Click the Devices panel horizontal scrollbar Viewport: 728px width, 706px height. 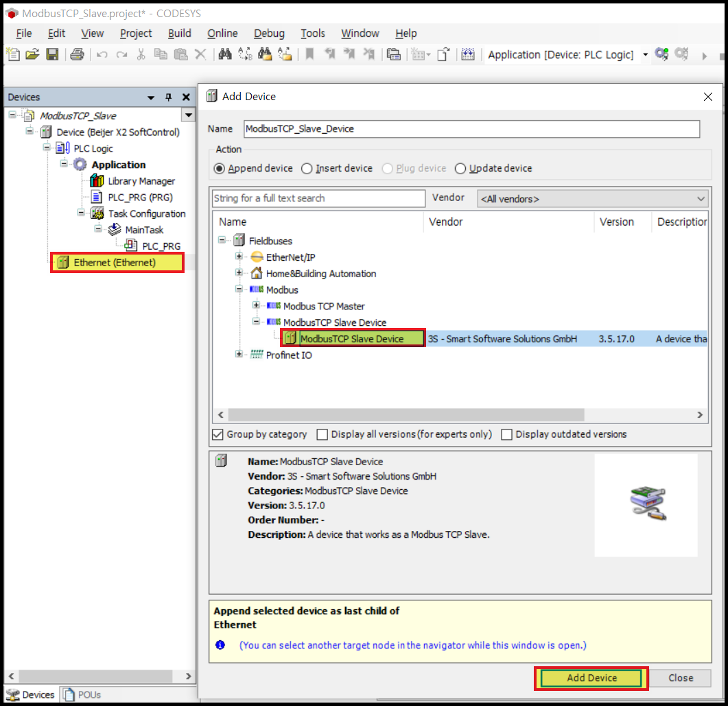coord(95,676)
